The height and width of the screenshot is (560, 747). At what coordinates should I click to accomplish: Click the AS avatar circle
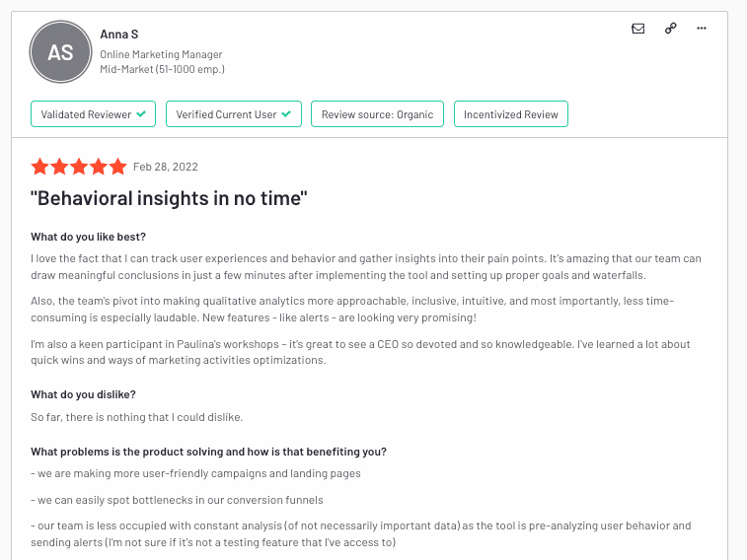[x=60, y=52]
